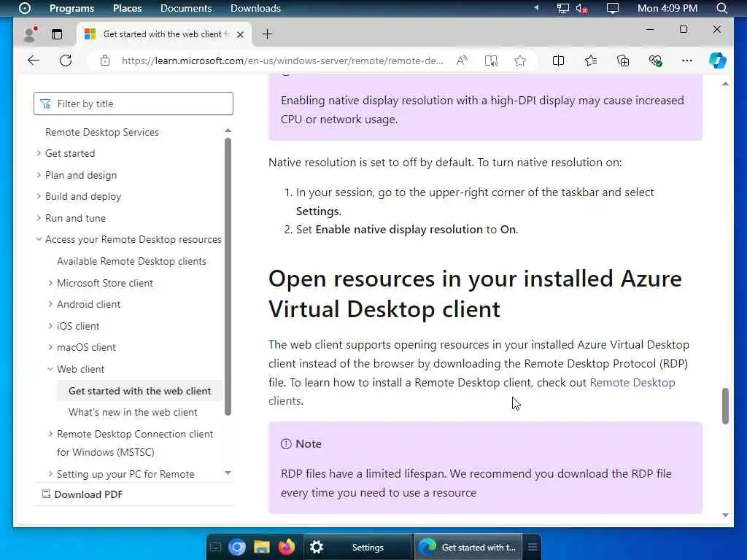Open Available Remote Desktop clients page
Viewport: 747px width, 560px height.
(x=131, y=261)
